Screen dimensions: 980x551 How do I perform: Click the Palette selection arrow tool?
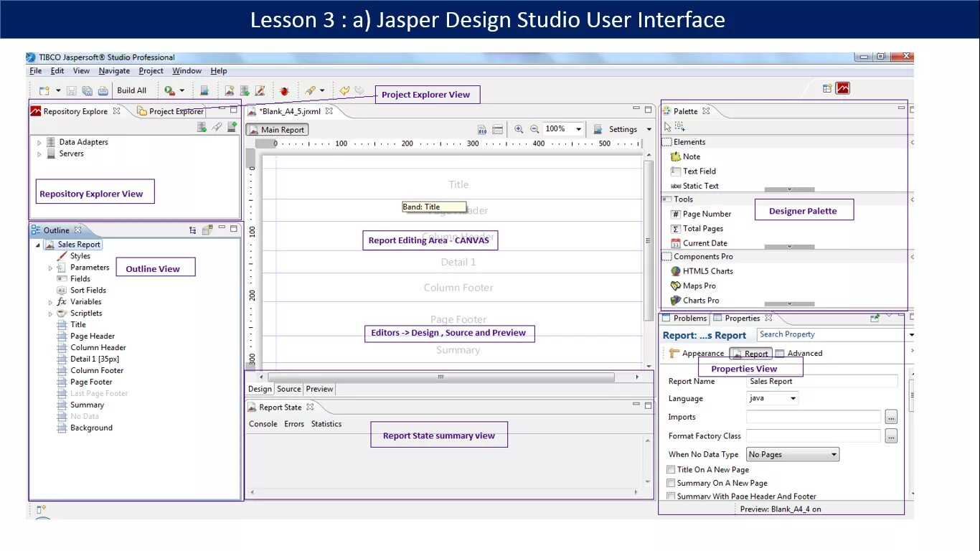click(x=667, y=127)
